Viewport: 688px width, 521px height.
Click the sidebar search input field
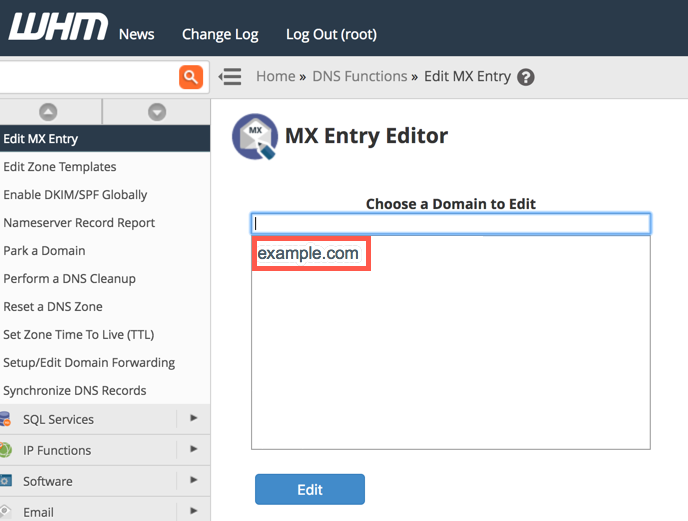(x=88, y=77)
